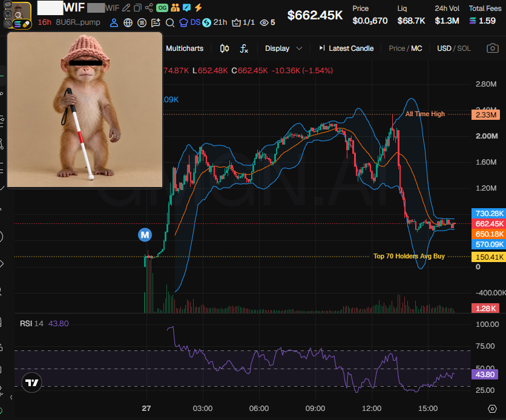Copy the token address with copy icon
The width and height of the screenshot is (506, 420).
[x=138, y=8]
